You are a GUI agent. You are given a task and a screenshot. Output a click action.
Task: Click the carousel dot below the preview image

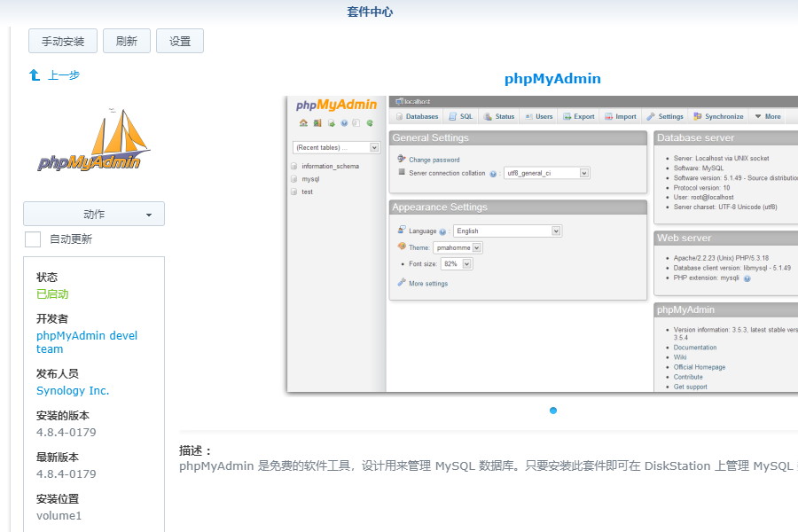click(x=553, y=411)
